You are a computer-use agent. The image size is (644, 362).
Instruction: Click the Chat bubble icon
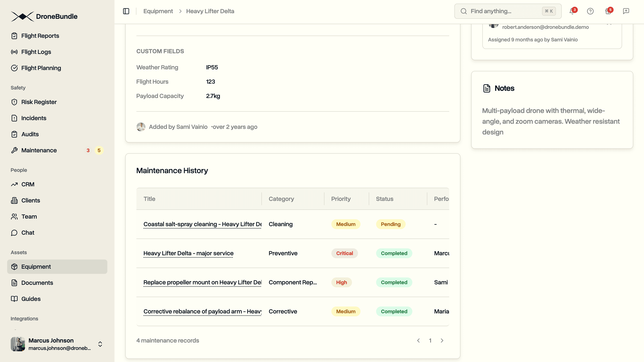click(x=14, y=233)
